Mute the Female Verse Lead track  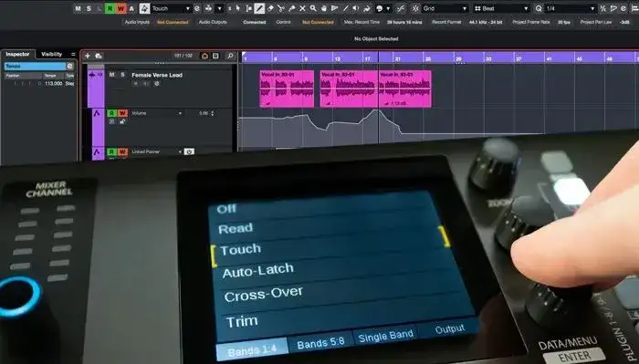(111, 75)
